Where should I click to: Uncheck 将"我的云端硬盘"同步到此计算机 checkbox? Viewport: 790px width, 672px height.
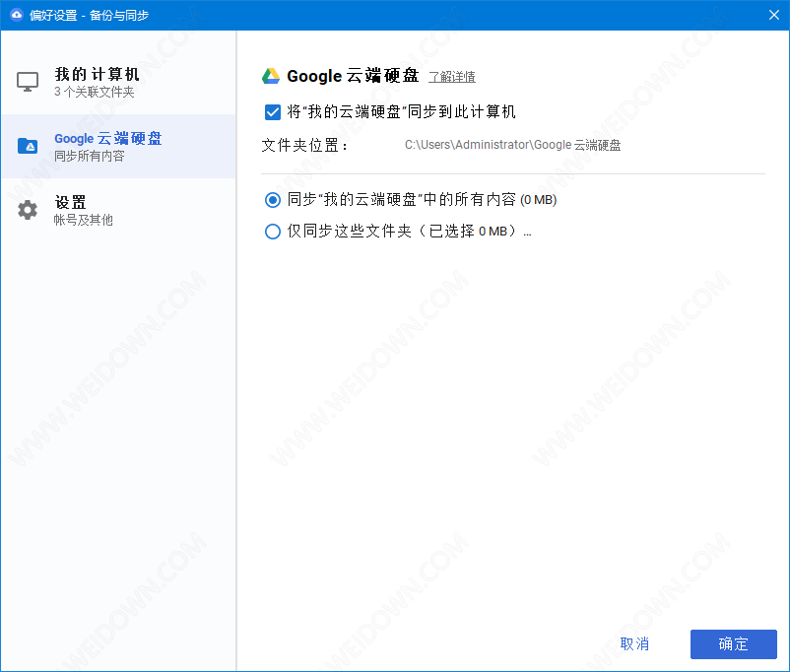coord(273,112)
